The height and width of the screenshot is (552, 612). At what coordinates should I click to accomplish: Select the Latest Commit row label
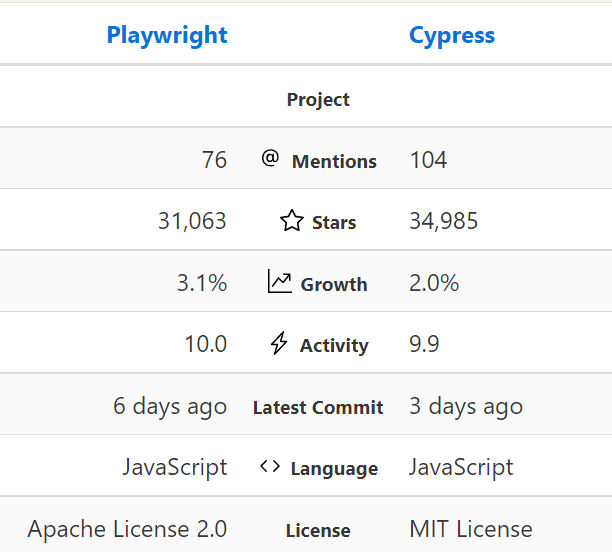click(x=318, y=408)
